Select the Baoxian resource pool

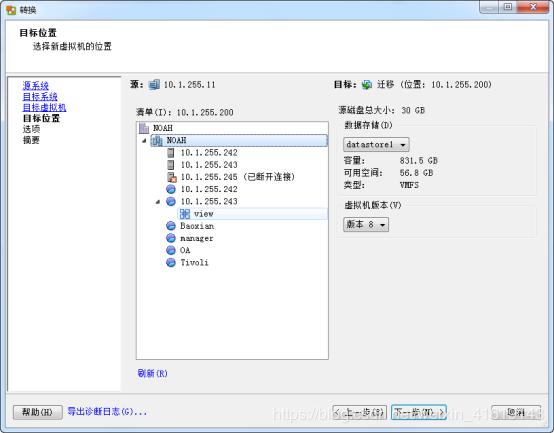tap(197, 226)
